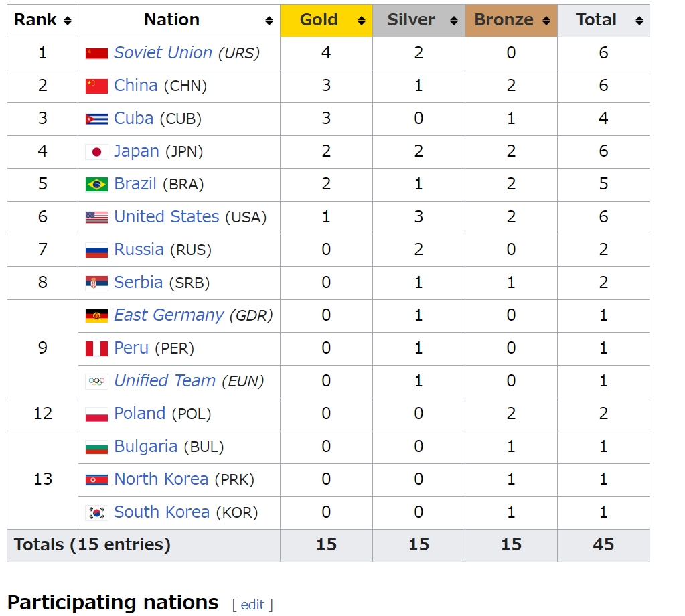This screenshot has width=685, height=616.
Task: Click the Brazil flag icon
Action: pos(96,185)
